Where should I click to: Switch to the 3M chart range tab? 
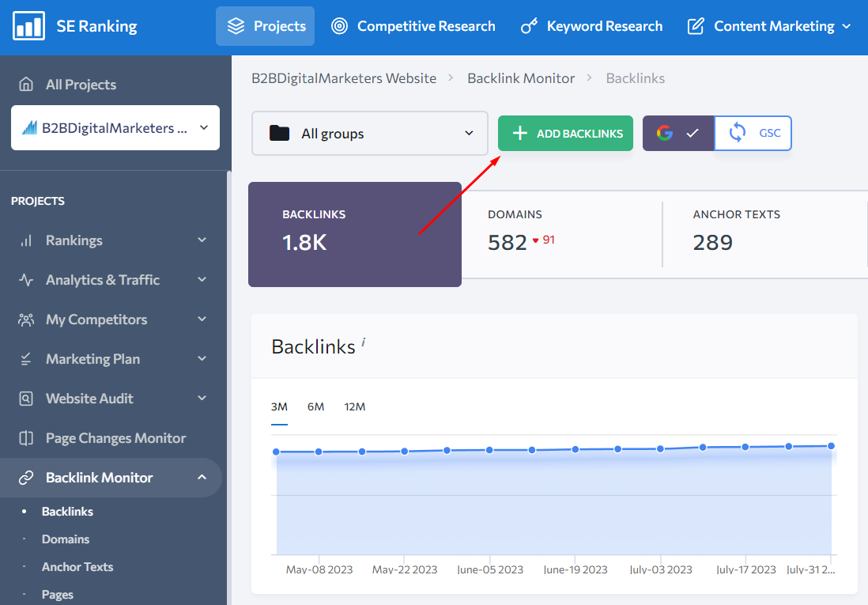point(279,406)
